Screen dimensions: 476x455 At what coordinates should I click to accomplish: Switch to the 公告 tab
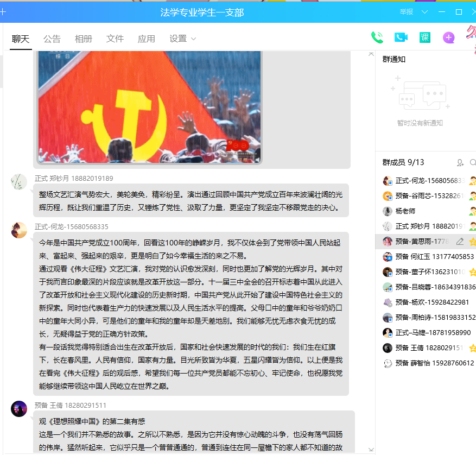[x=52, y=39]
